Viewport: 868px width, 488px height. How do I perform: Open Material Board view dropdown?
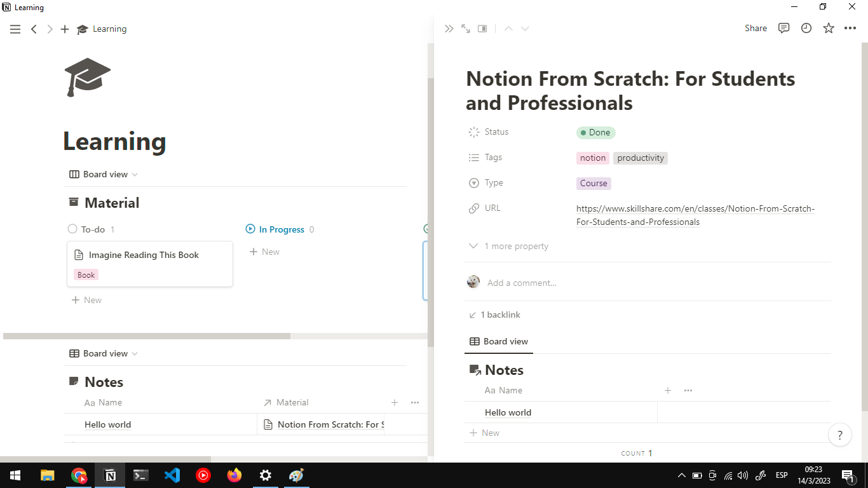[x=104, y=175]
